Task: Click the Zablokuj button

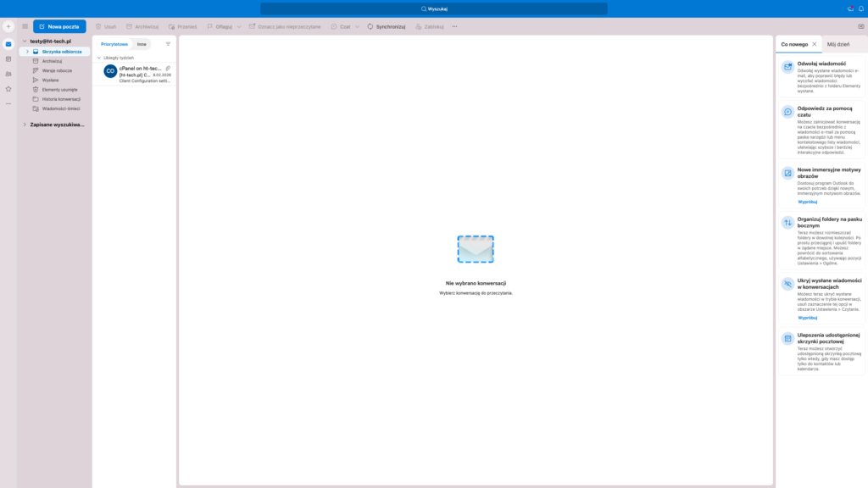Action: 430,26
